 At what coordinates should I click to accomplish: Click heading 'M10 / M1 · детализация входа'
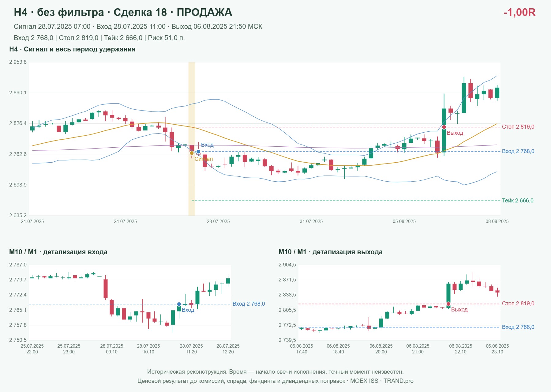58,252
